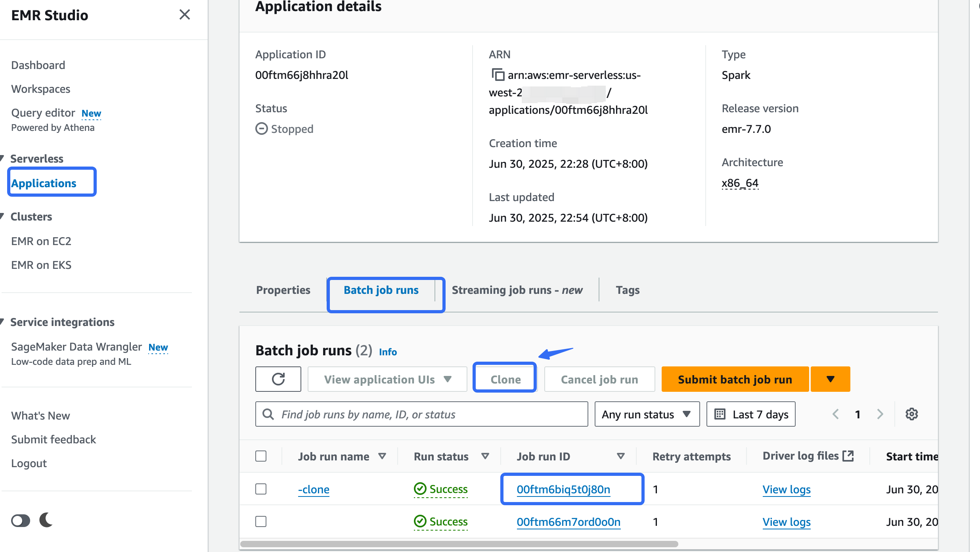Screen dimensions: 980x552
Task: Select all job runs header checkbox
Action: coord(261,456)
